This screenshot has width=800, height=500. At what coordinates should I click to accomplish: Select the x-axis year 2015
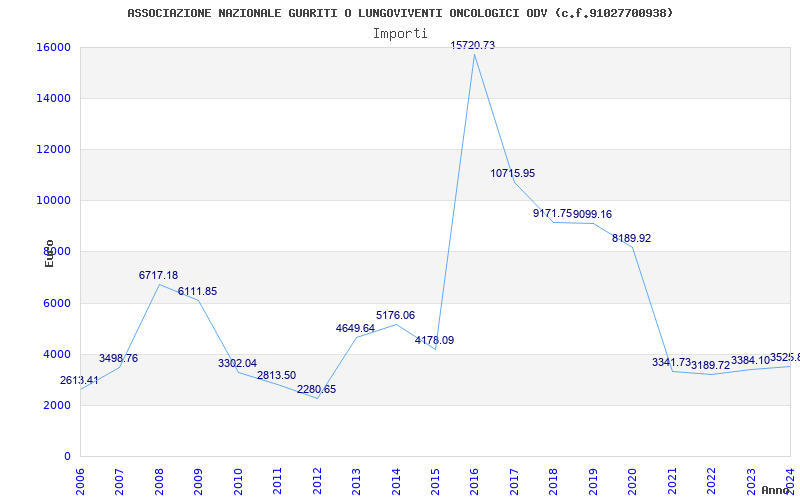pos(435,481)
